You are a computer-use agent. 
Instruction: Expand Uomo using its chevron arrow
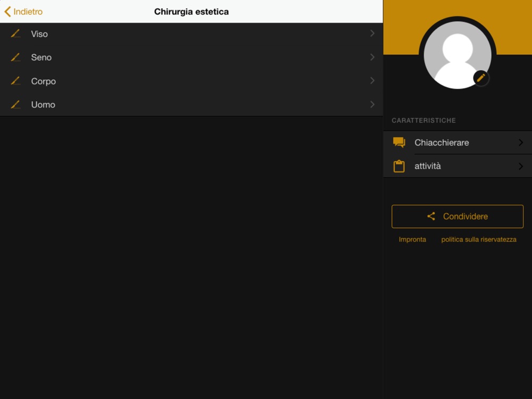coord(372,104)
